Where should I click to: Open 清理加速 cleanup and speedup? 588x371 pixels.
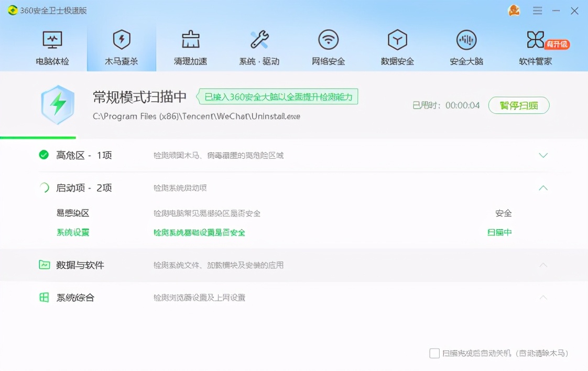click(190, 47)
